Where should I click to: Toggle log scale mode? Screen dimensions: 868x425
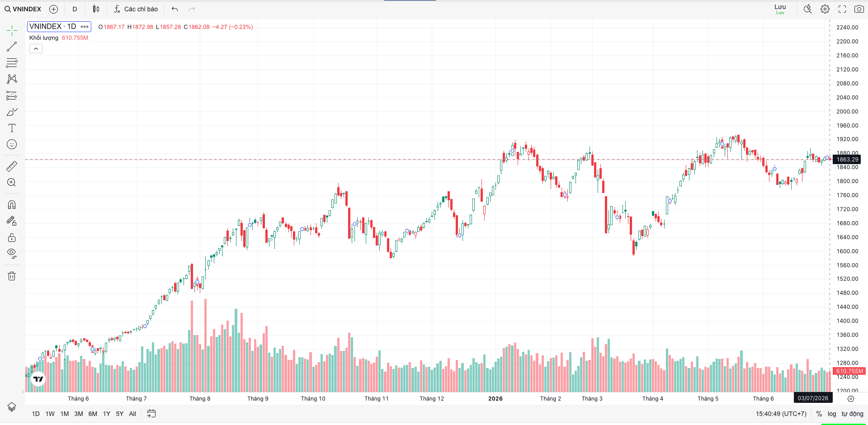pos(832,414)
